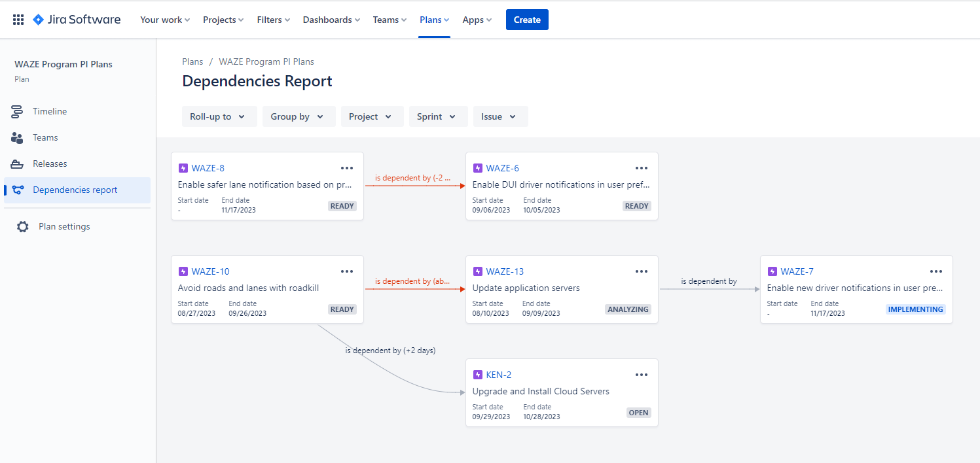Click the Plans breadcrumb link
980x463 pixels.
click(192, 61)
